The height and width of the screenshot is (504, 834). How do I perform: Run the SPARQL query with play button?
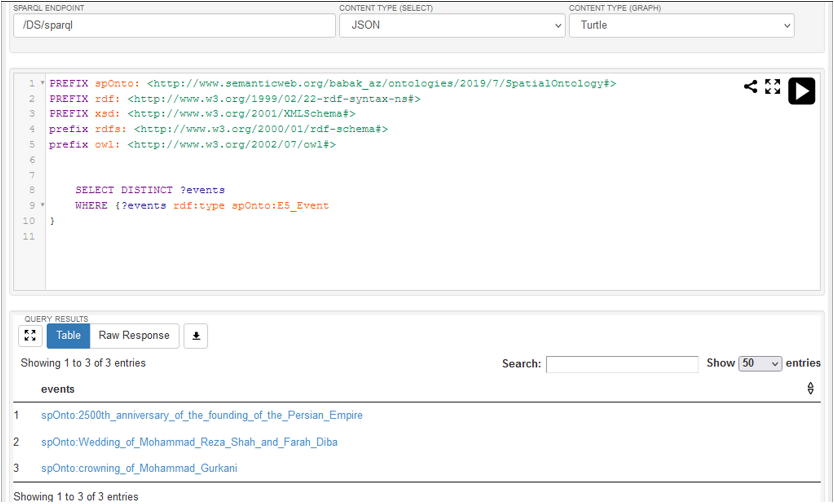coord(801,91)
